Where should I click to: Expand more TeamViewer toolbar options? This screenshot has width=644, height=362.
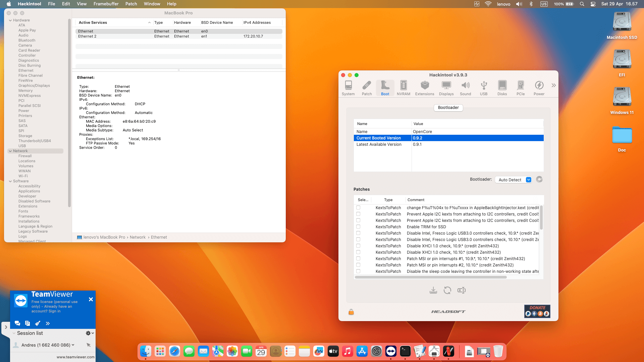(48, 323)
